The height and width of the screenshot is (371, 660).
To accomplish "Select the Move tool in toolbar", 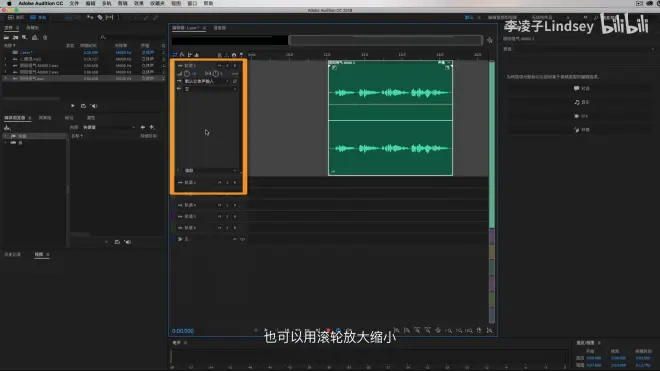I will [90, 17].
